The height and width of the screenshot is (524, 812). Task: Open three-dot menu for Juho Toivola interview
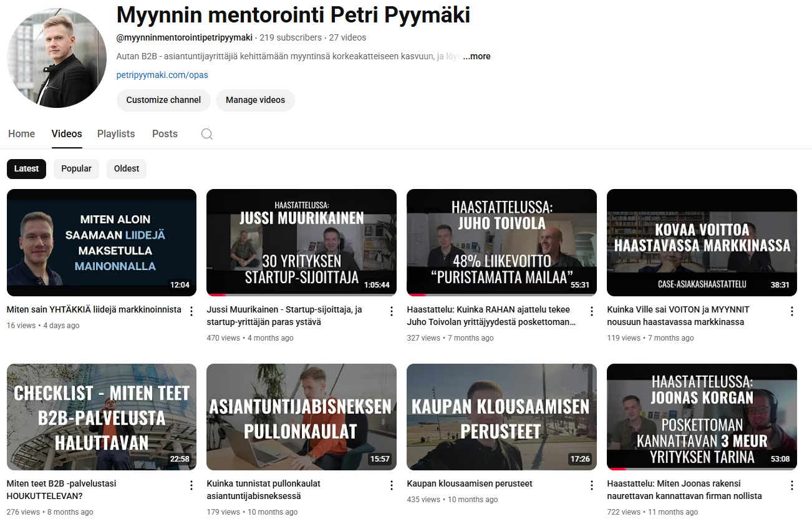tap(592, 311)
